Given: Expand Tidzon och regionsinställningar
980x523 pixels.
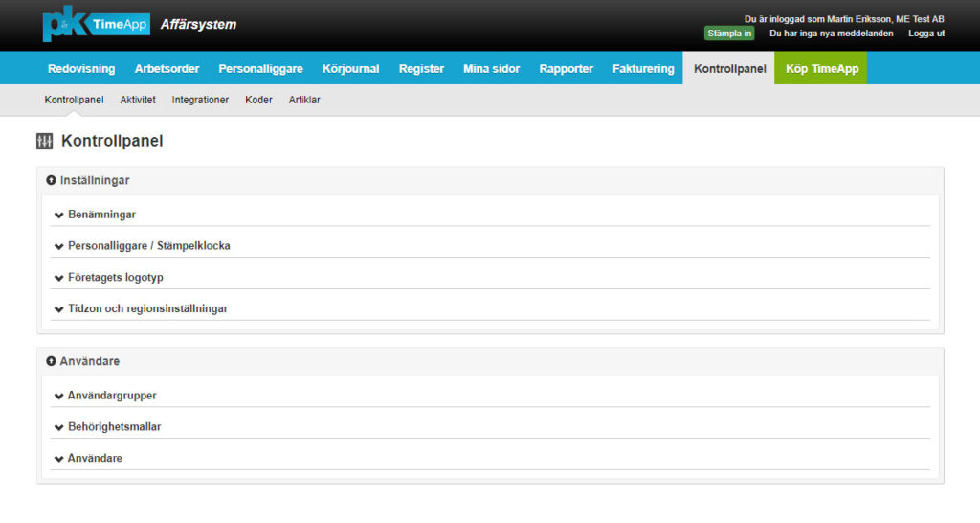Looking at the screenshot, I should click(x=147, y=309).
